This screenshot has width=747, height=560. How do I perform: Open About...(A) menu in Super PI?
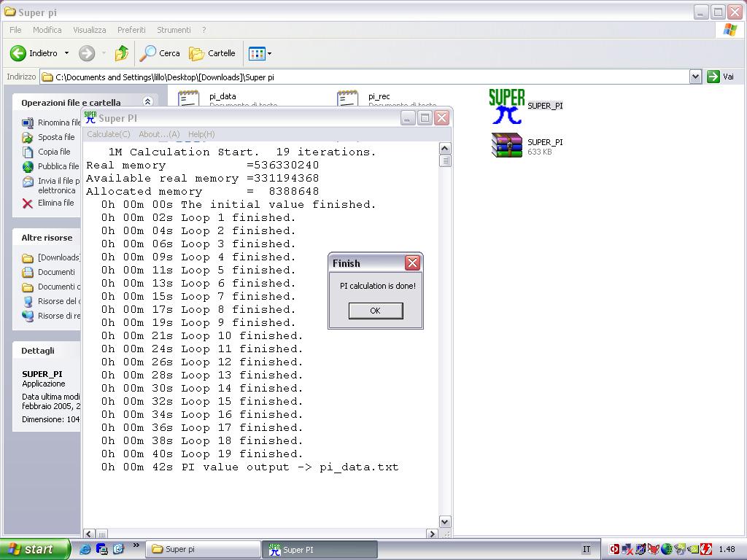point(159,134)
